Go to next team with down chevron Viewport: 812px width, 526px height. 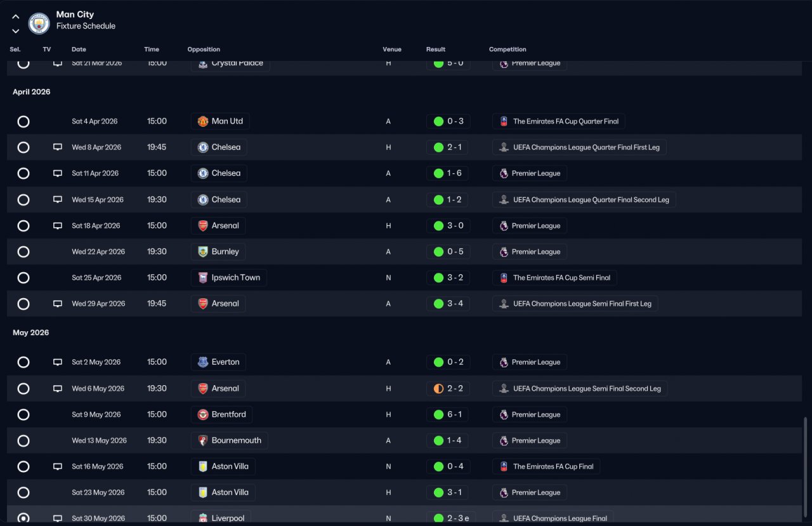[x=16, y=30]
